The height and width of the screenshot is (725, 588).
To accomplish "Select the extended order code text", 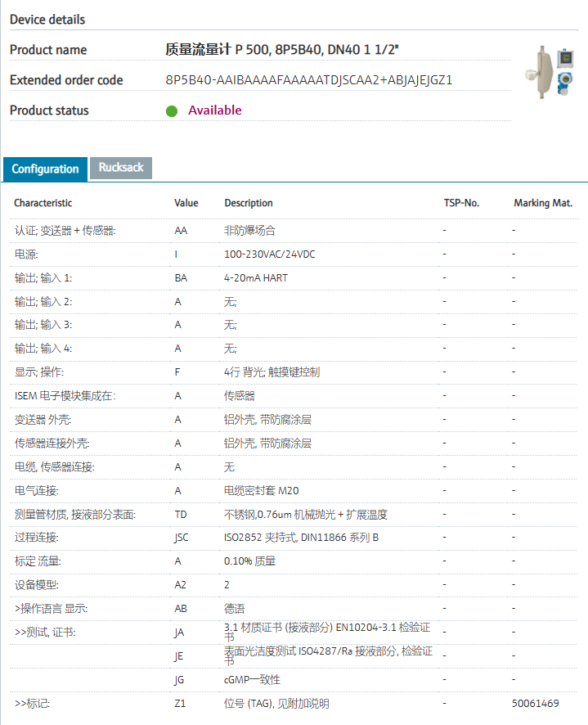I will [308, 80].
